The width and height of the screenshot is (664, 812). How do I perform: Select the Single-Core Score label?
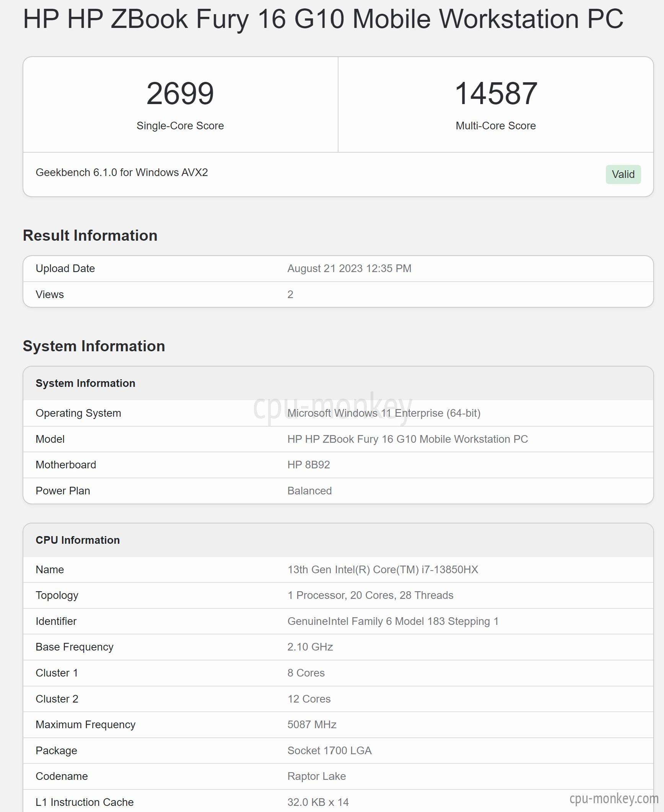pos(180,126)
